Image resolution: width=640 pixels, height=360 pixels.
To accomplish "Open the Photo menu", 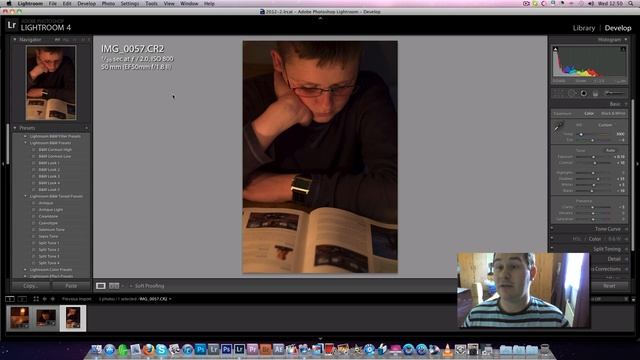I will point(108,4).
